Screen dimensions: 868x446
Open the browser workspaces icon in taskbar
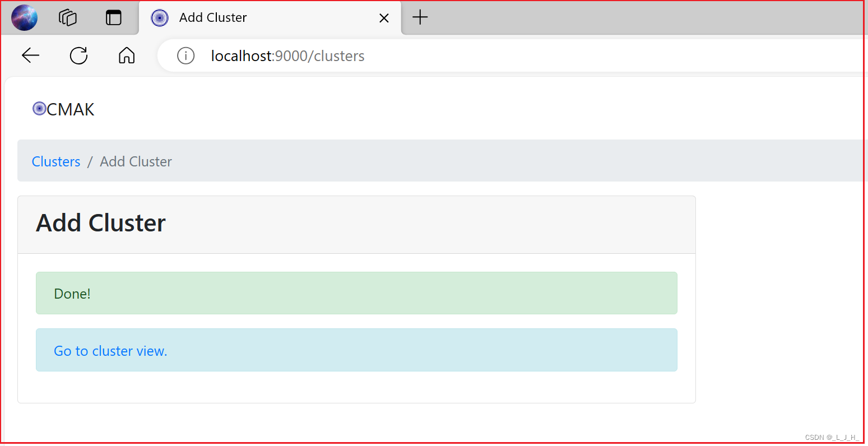67,17
